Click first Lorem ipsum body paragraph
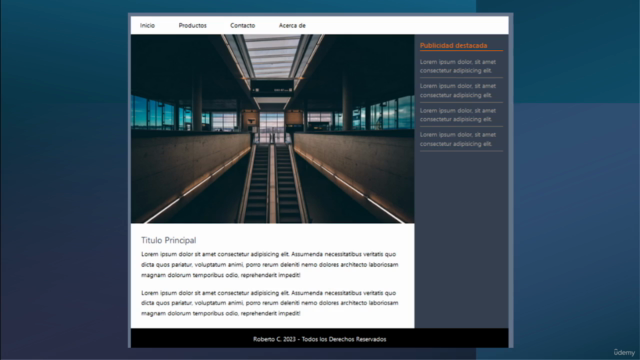 coord(270,264)
